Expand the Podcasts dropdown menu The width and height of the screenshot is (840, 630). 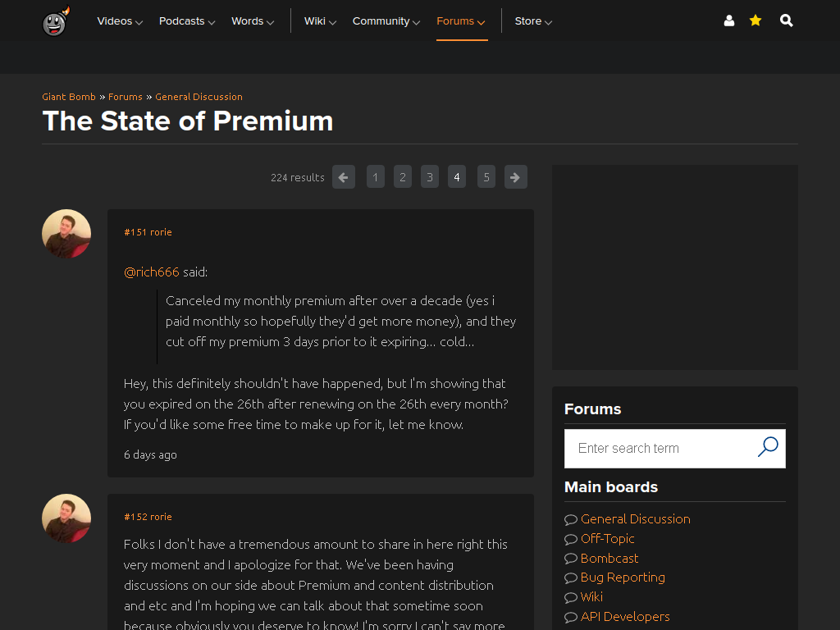pyautogui.click(x=187, y=21)
